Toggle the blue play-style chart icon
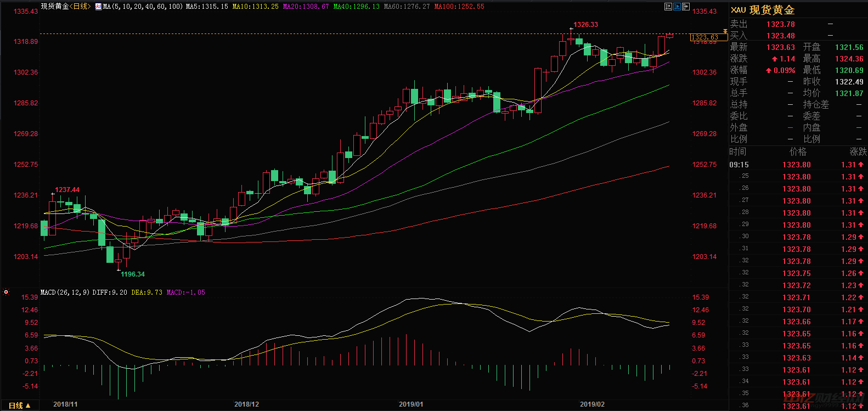The image size is (868, 411). click(677, 7)
